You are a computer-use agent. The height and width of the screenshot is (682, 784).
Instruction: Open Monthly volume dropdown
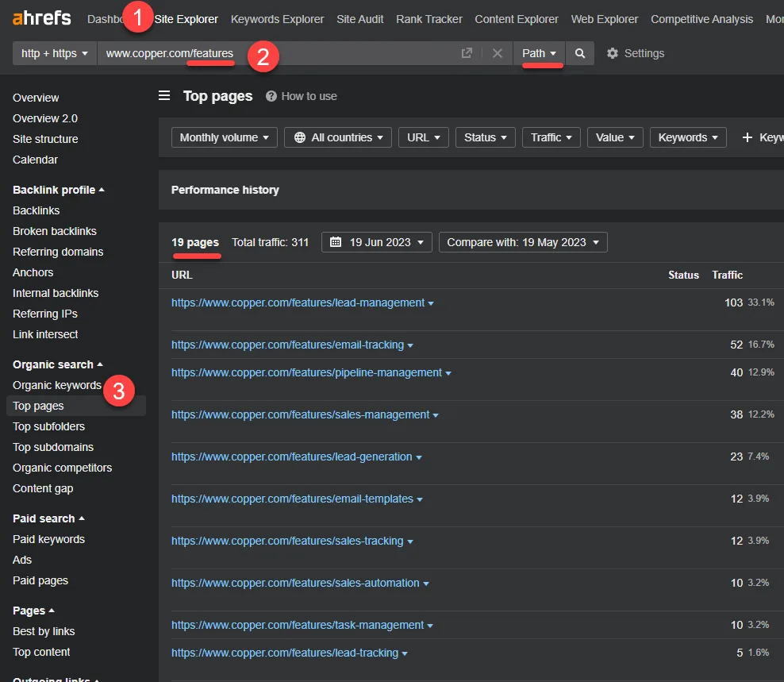tap(224, 137)
